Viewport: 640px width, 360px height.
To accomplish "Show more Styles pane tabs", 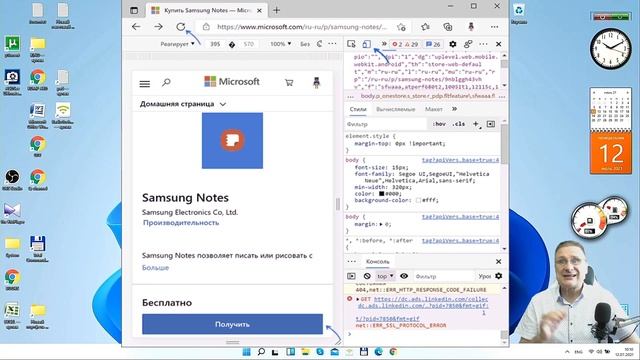I will click(x=454, y=109).
